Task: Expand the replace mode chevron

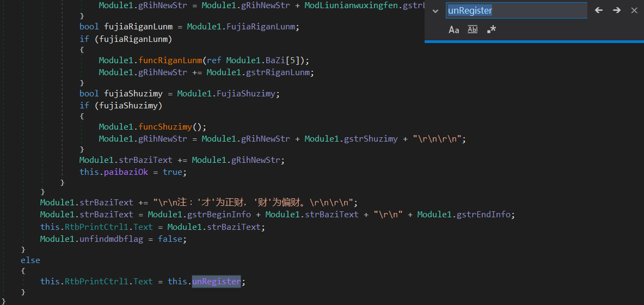Action: (x=436, y=11)
